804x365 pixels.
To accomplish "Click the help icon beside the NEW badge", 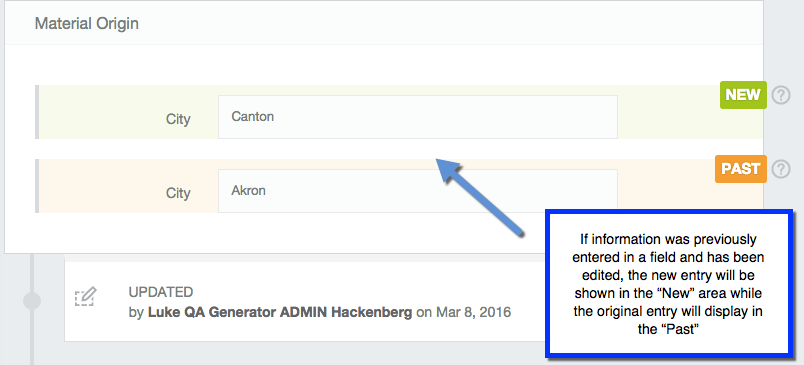I will pos(781,95).
